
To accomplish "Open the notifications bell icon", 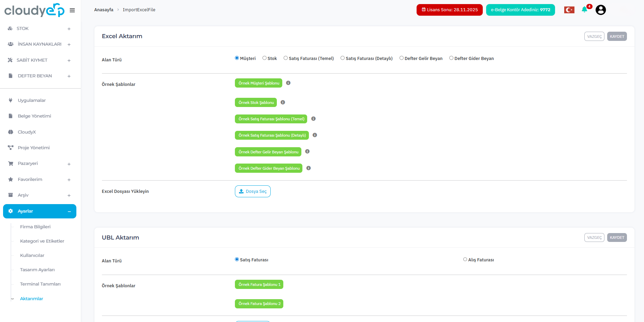I will coord(584,10).
